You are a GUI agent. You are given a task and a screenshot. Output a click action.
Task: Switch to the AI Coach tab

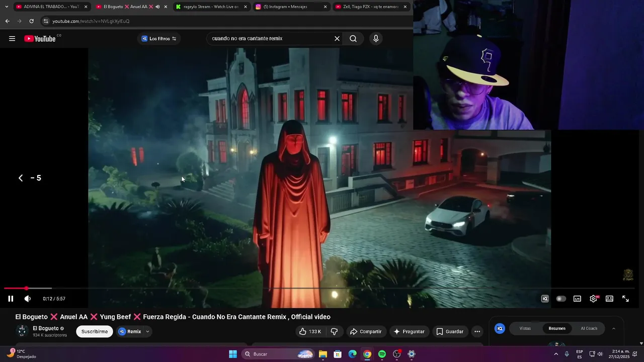pos(589,328)
